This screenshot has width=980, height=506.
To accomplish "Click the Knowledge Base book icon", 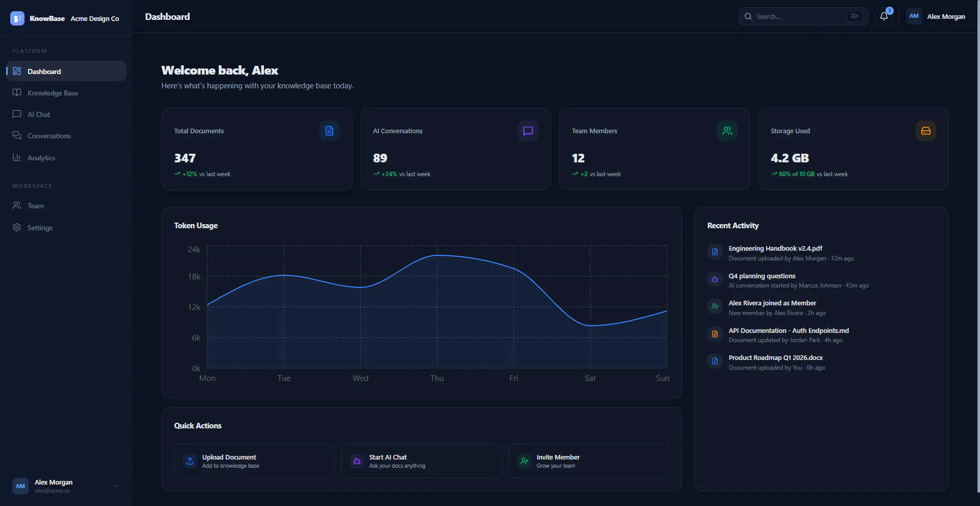I will 17,92.
